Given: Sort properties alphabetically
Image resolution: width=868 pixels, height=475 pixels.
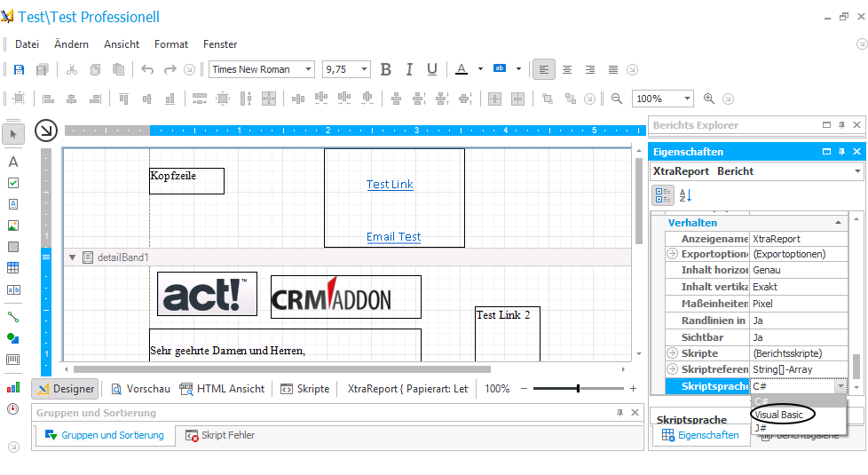Looking at the screenshot, I should pos(685,195).
